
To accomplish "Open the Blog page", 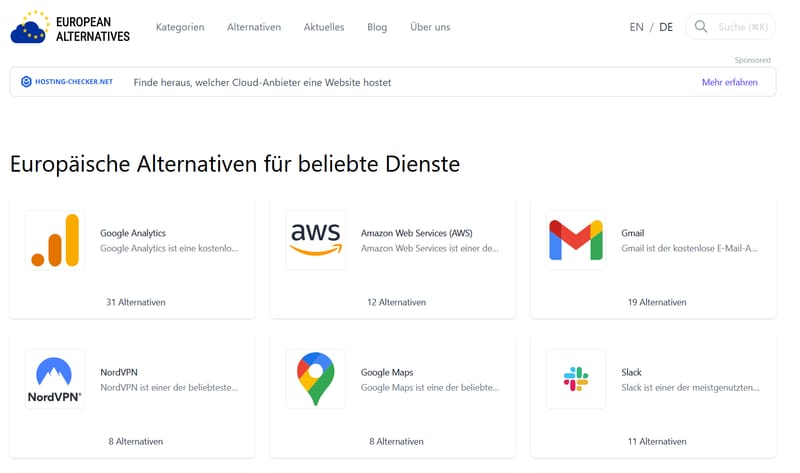I will pyautogui.click(x=377, y=27).
